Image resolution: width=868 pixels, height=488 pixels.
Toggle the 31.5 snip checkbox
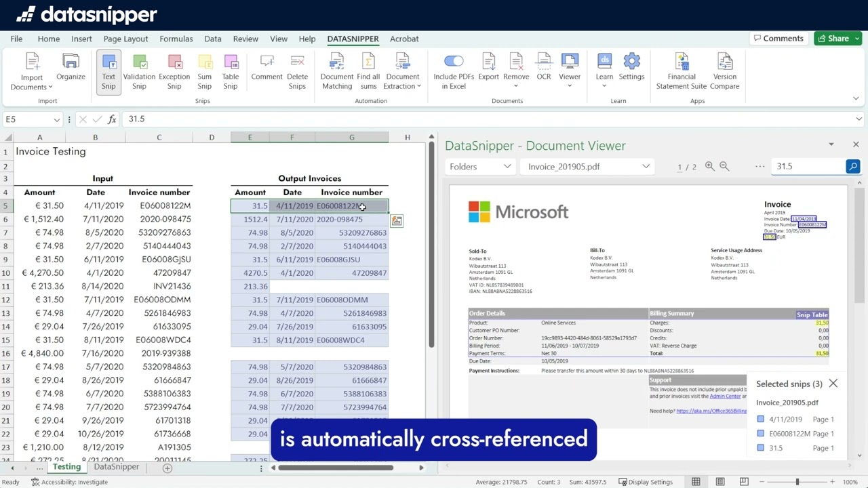pyautogui.click(x=761, y=448)
